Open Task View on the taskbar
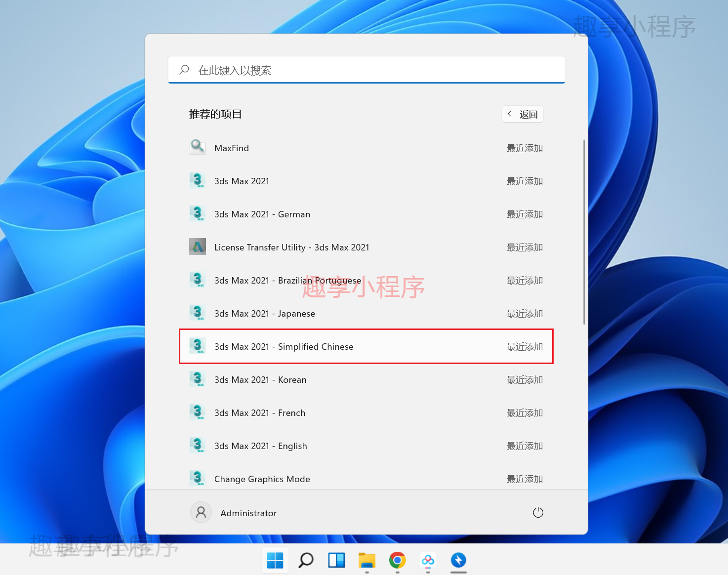 click(336, 560)
